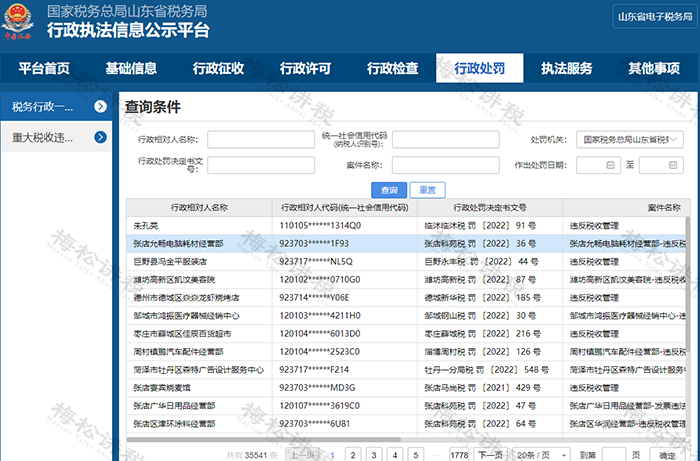Screen dimensions: 700x461
Task: Open 山东省电子税务局 link button
Action: (655, 17)
